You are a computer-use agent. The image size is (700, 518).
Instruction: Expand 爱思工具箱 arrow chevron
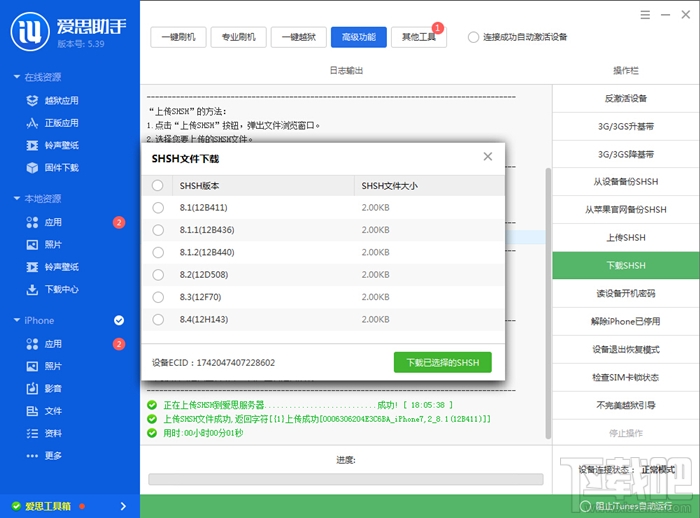(x=123, y=506)
